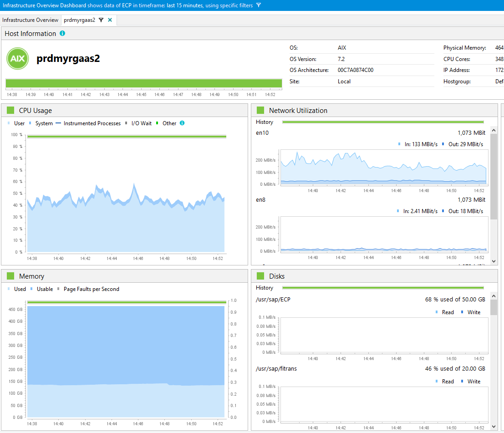
Task: Click the green host availability timeline bar
Action: pos(143,84)
